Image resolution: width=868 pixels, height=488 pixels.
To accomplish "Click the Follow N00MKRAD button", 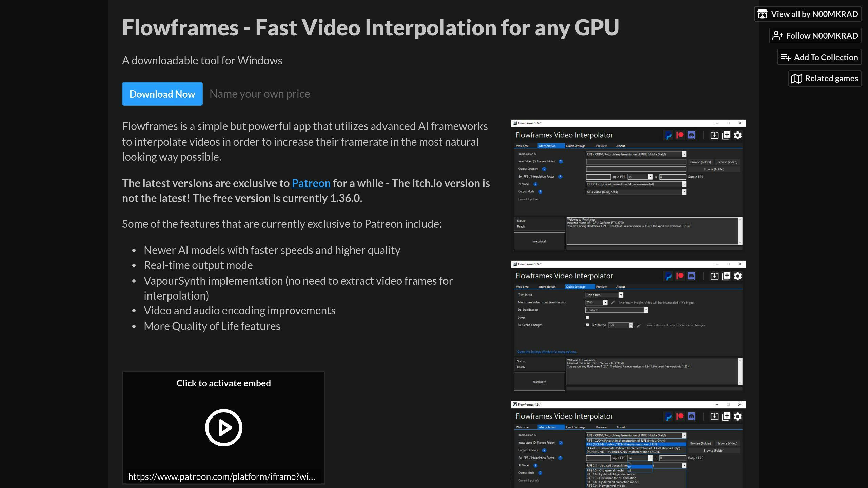I will (x=815, y=36).
